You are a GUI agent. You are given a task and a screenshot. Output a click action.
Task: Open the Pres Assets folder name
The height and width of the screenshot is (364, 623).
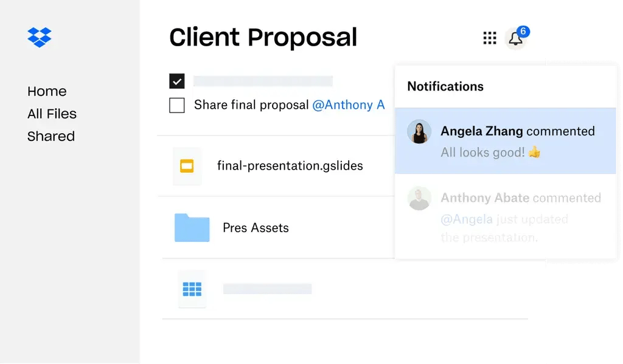[255, 227]
